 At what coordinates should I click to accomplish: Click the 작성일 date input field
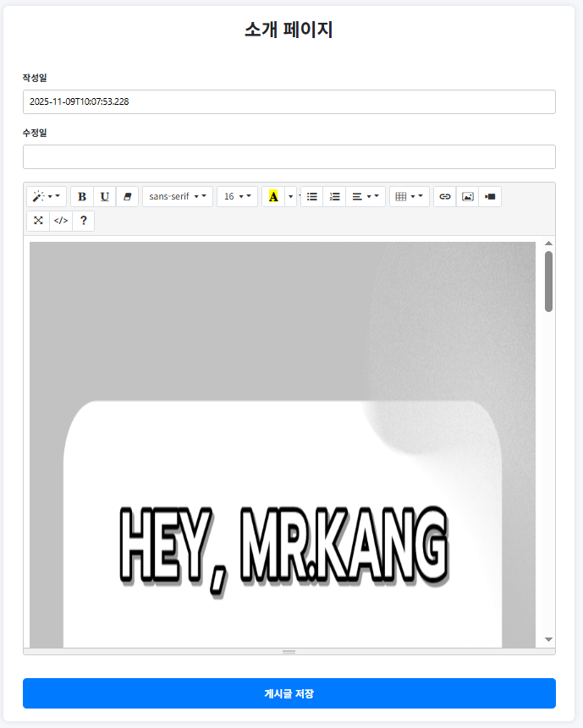pyautogui.click(x=289, y=101)
